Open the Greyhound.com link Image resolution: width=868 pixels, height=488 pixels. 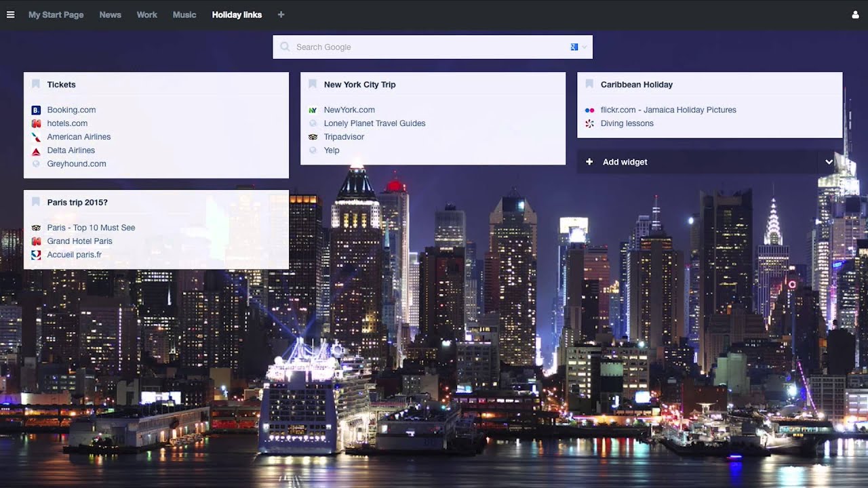click(x=77, y=164)
